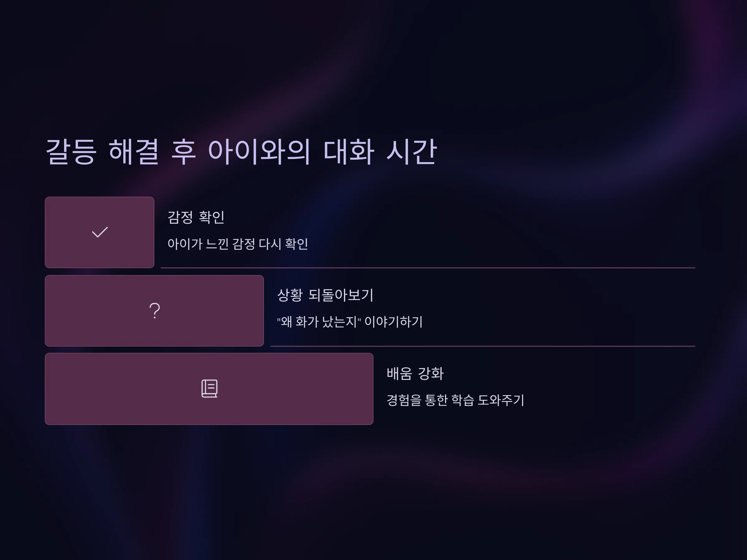This screenshot has width=747, height=560.
Task: Click the word 해결 in the title
Action: click(134, 152)
